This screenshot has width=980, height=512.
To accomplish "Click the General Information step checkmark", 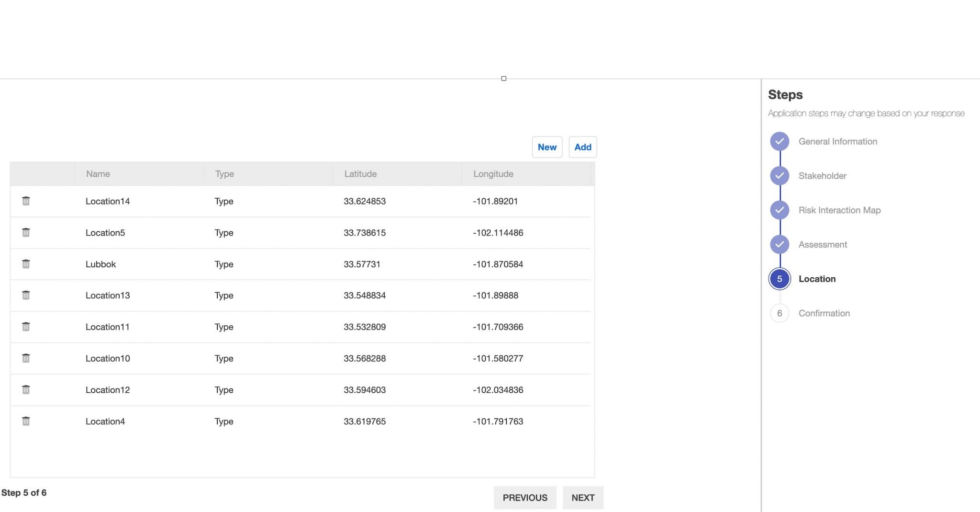I will [780, 141].
